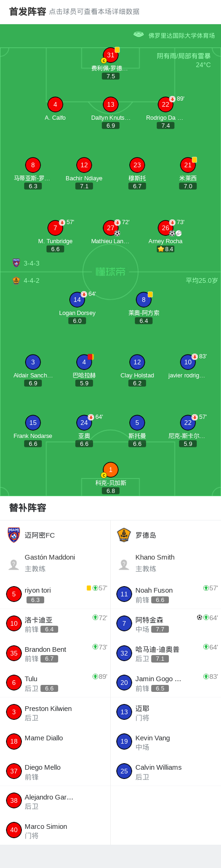Open substitute Noah Fuson details
The image size is (221, 868).
click(x=166, y=594)
